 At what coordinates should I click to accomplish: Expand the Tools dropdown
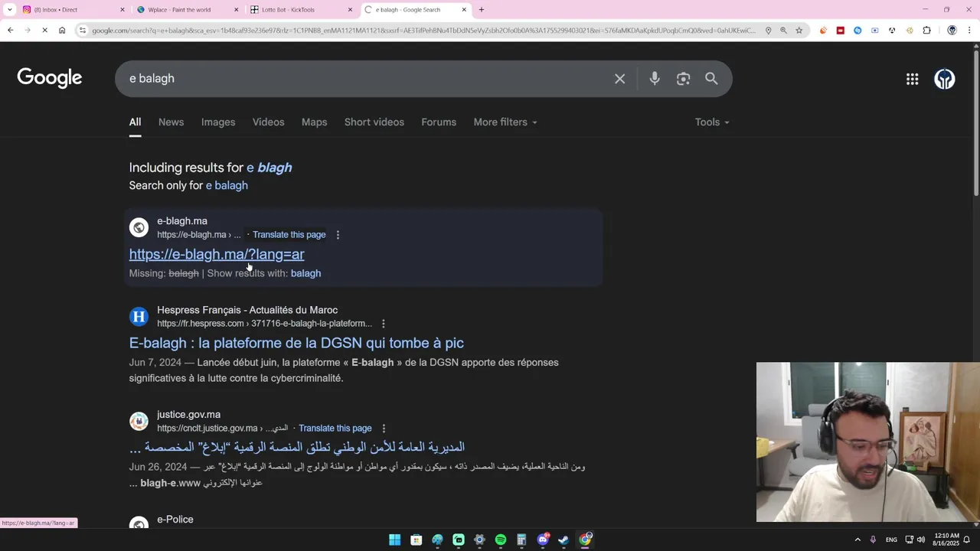[712, 122]
